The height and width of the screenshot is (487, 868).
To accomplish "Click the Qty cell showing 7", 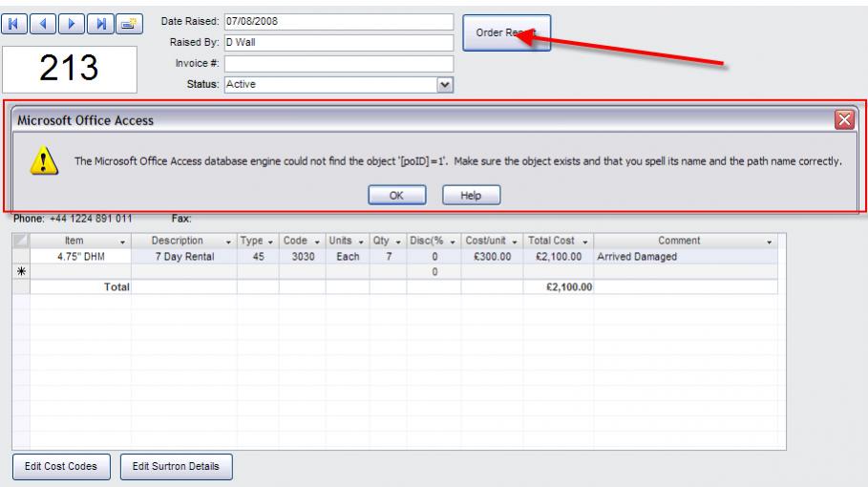I will pyautogui.click(x=389, y=256).
